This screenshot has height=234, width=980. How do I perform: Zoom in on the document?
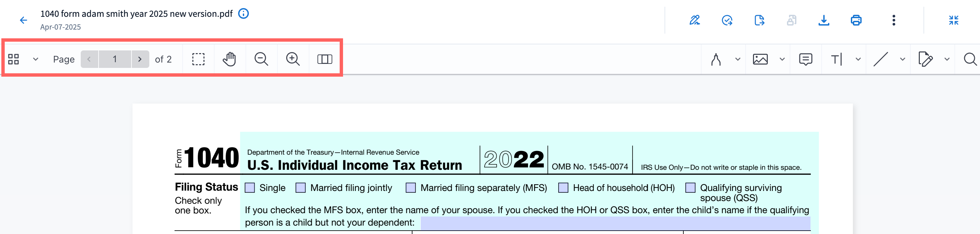293,60
